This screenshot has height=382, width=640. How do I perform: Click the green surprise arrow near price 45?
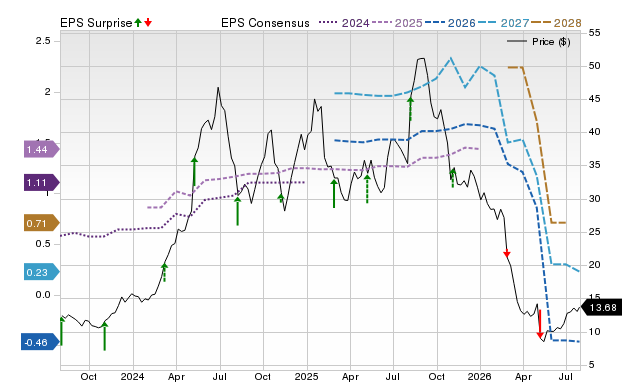tap(410, 109)
